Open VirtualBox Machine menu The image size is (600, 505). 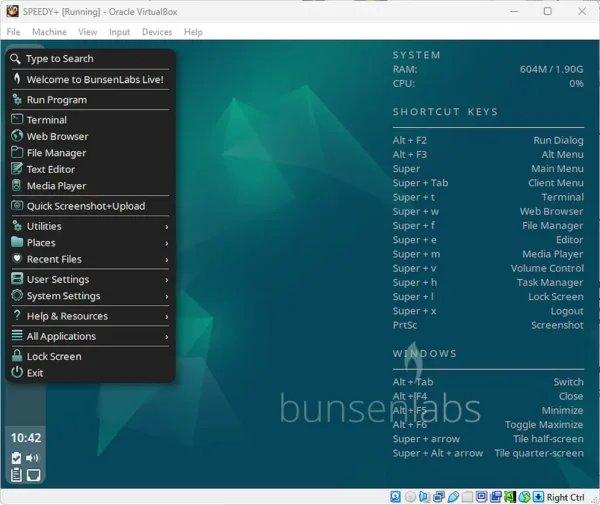click(49, 32)
